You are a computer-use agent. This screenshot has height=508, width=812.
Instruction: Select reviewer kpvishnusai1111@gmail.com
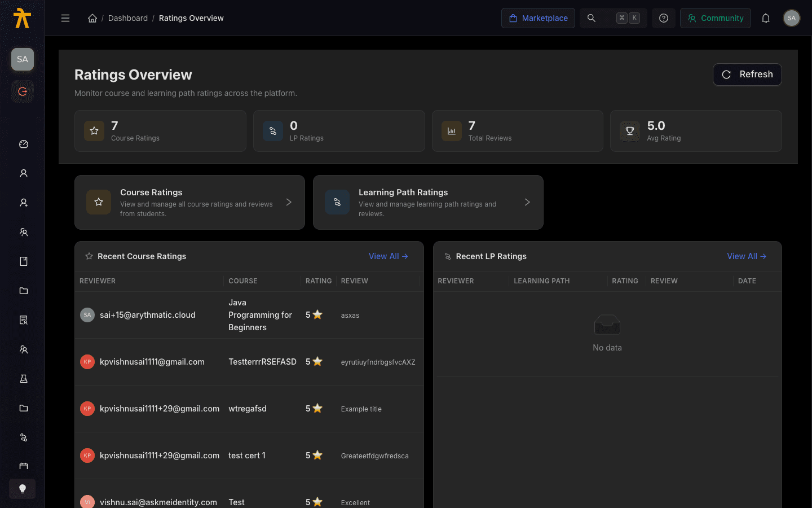[152, 362]
